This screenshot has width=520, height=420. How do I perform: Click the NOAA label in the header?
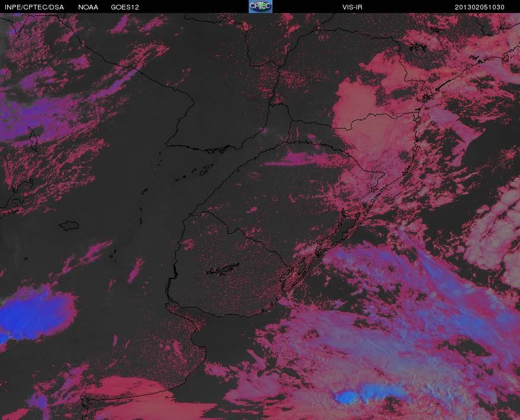(88, 7)
